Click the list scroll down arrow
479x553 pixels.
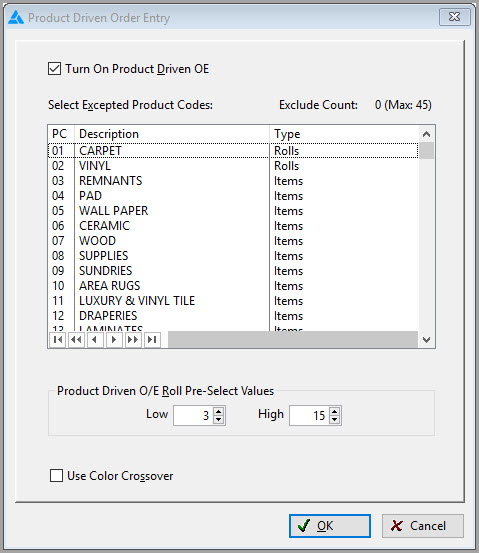426,340
